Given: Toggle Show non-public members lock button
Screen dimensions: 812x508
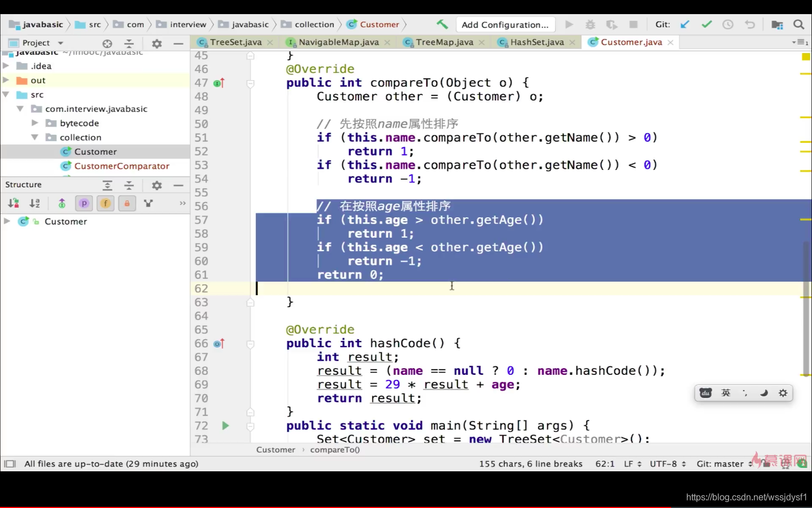Looking at the screenshot, I should [x=127, y=203].
